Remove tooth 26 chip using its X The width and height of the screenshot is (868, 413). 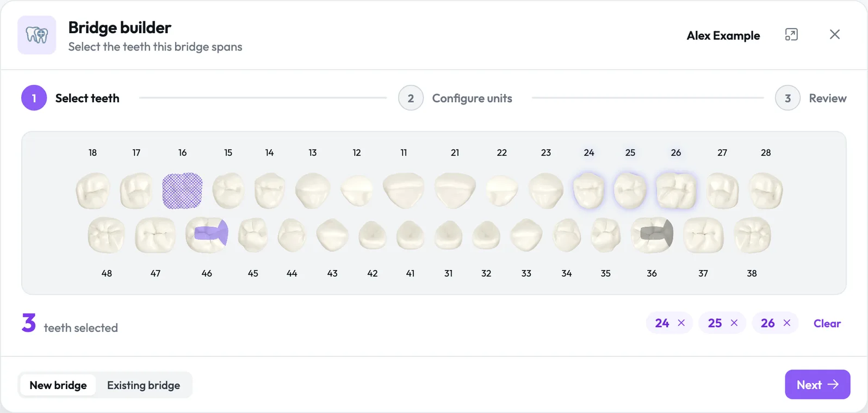(x=787, y=323)
